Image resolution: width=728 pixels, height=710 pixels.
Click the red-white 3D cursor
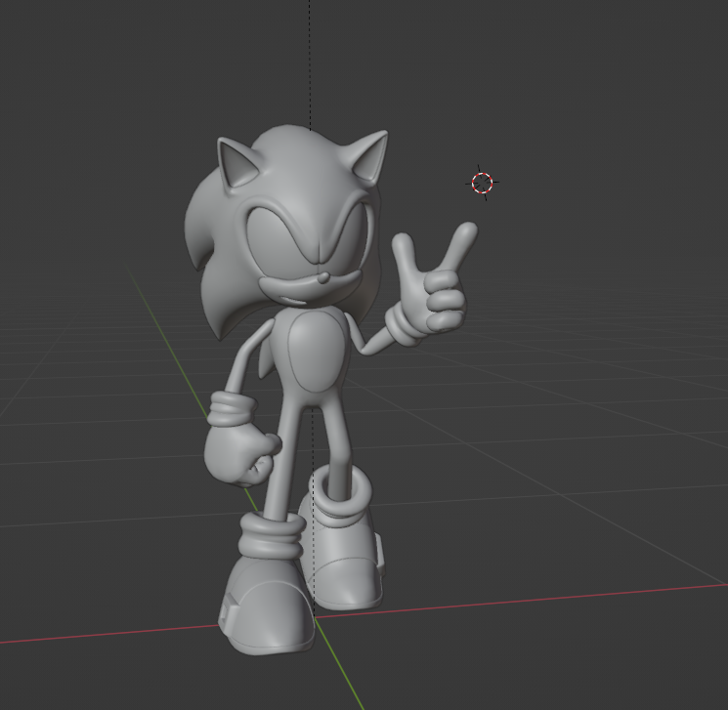(x=482, y=183)
